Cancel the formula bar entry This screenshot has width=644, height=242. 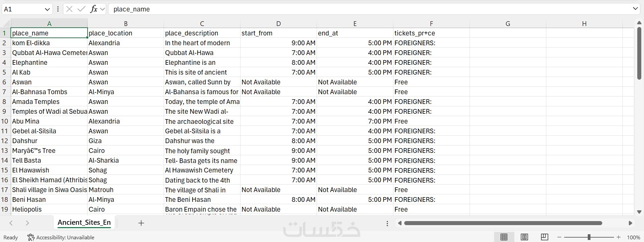tap(69, 9)
